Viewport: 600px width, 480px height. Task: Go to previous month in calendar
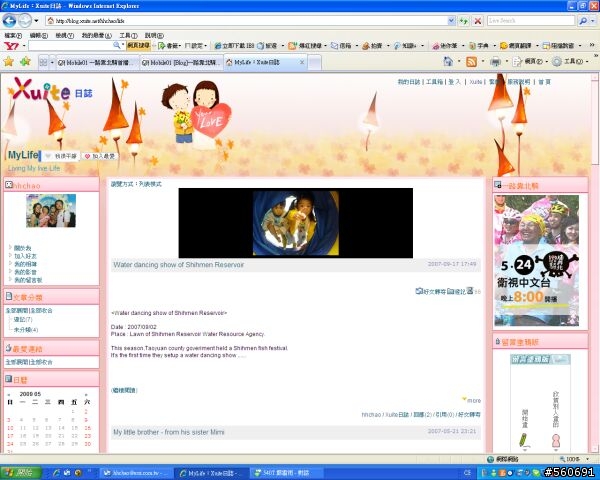tap(9, 395)
